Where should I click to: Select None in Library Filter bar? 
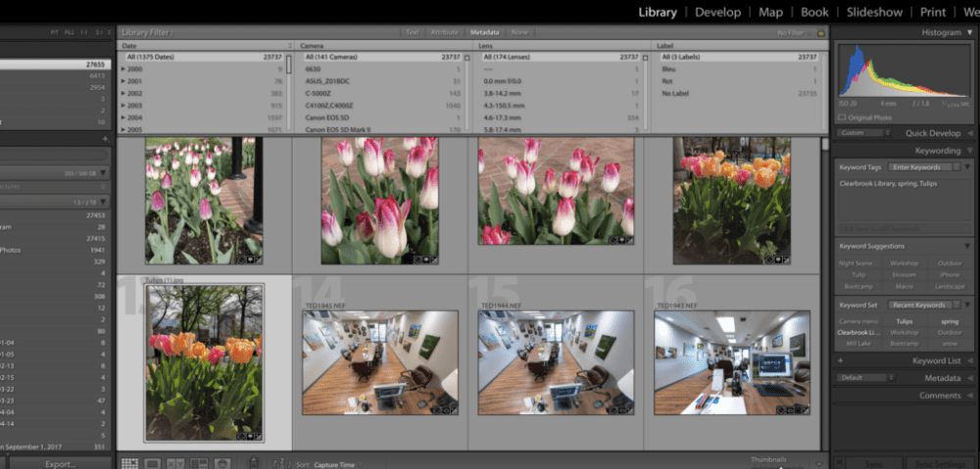[519, 32]
